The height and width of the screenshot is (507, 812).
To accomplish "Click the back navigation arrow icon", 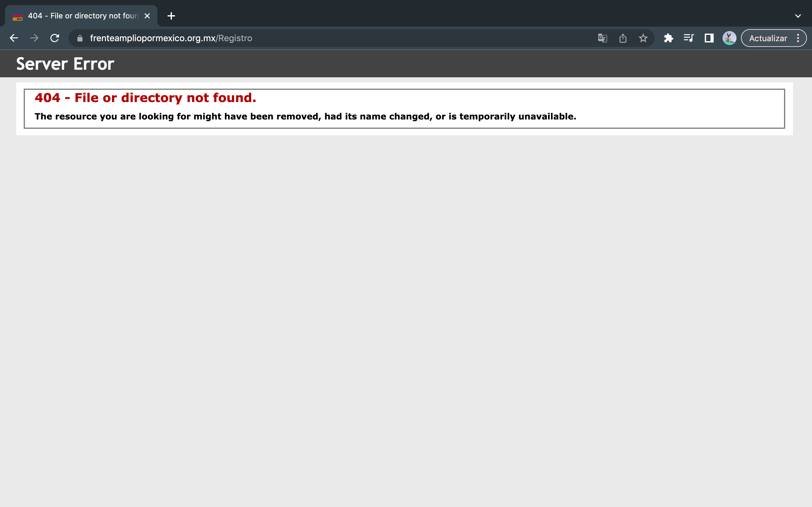I will (13, 38).
